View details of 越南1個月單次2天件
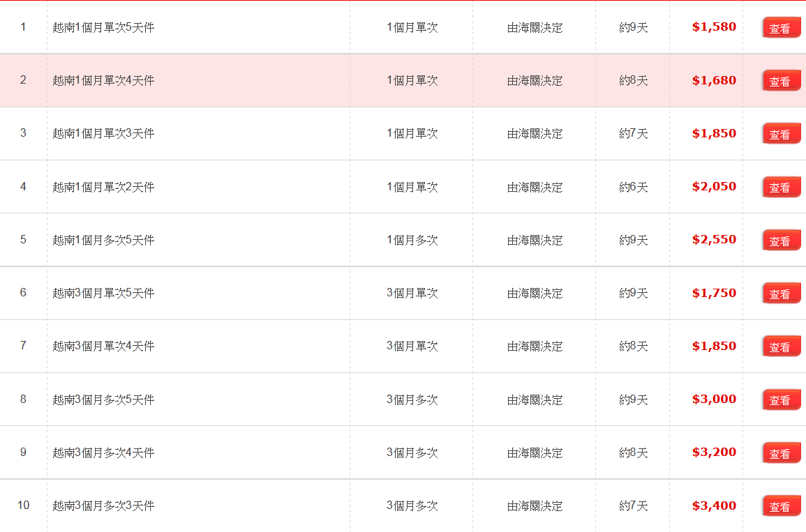 click(x=782, y=187)
